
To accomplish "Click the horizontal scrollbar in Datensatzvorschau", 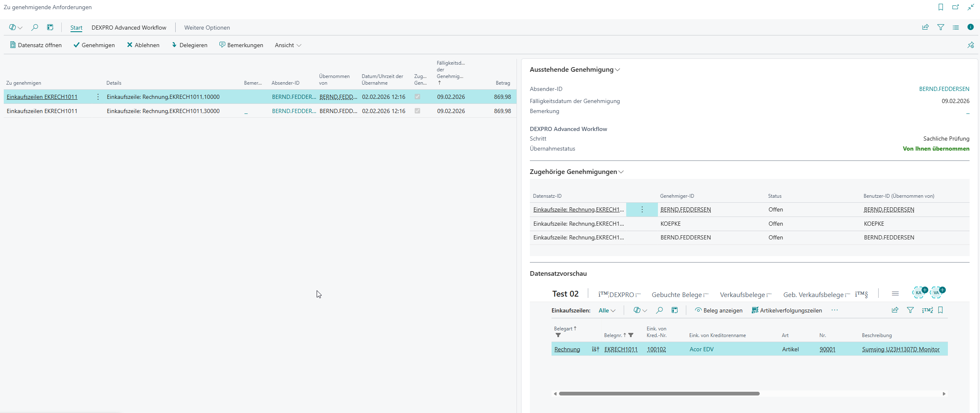I will (659, 393).
